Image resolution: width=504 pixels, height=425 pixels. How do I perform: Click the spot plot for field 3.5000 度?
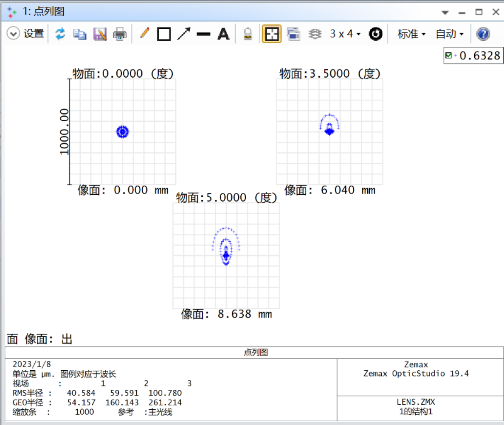(329, 131)
